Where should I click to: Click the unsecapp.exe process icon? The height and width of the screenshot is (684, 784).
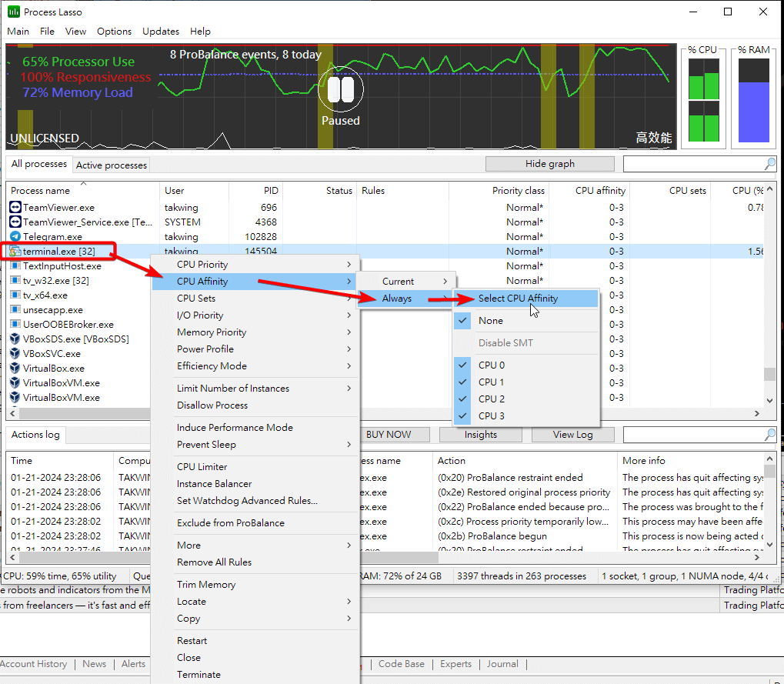pos(15,310)
